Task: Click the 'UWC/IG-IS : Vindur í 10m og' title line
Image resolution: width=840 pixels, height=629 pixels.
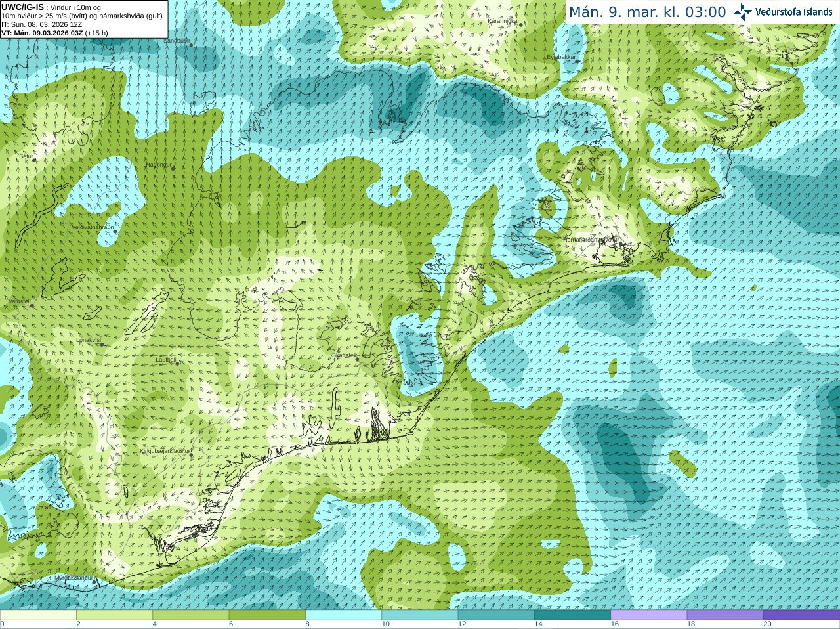Action: tap(51, 7)
